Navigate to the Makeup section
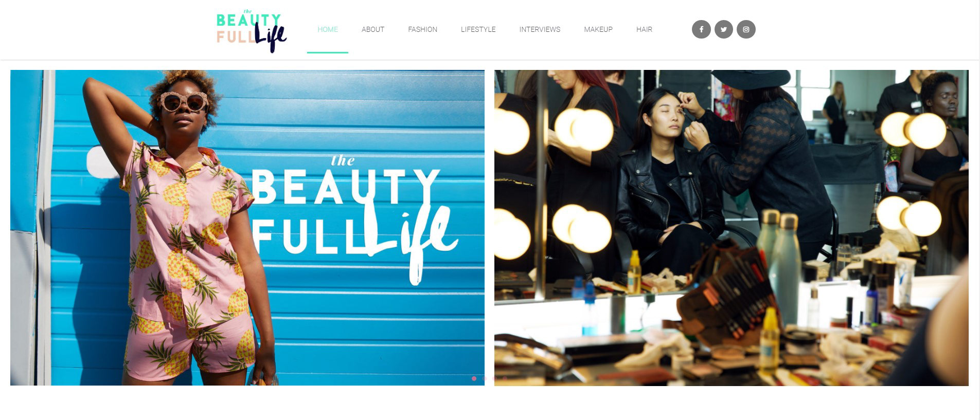This screenshot has width=980, height=420. [x=598, y=29]
